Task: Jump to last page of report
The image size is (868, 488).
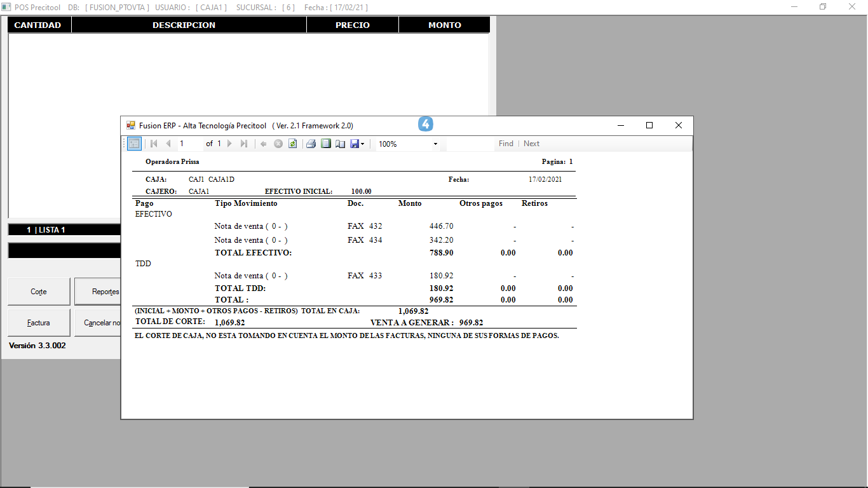Action: [x=244, y=144]
